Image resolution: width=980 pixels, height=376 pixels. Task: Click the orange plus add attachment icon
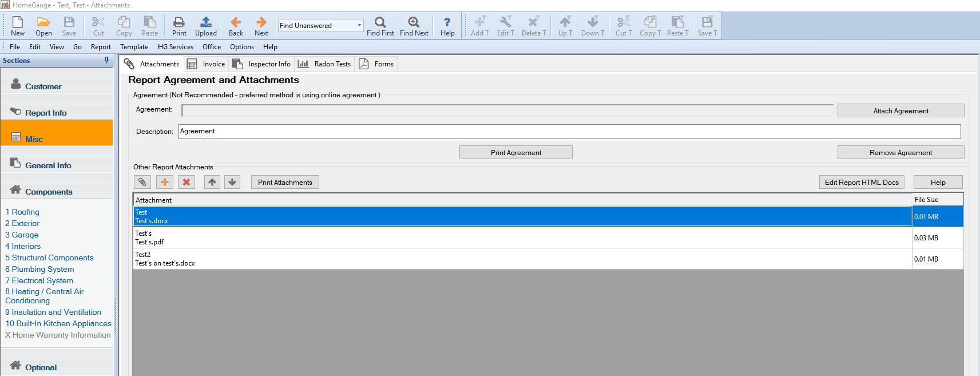(x=165, y=182)
